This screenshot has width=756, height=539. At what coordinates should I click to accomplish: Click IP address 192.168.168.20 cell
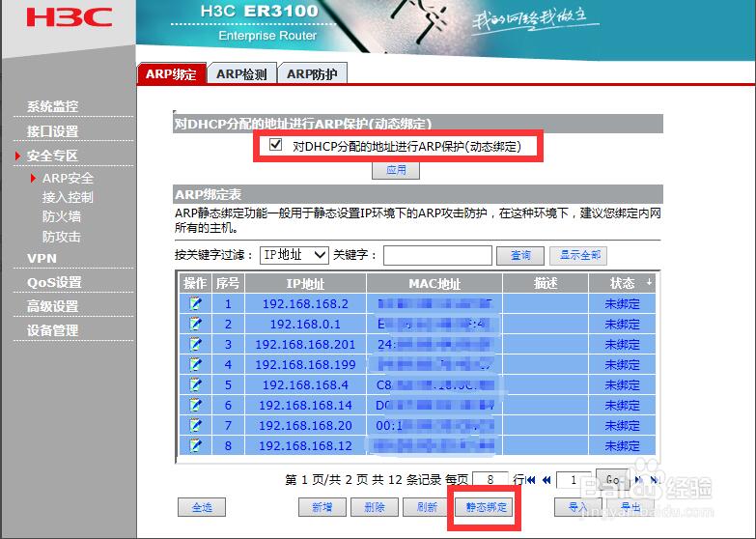point(305,425)
